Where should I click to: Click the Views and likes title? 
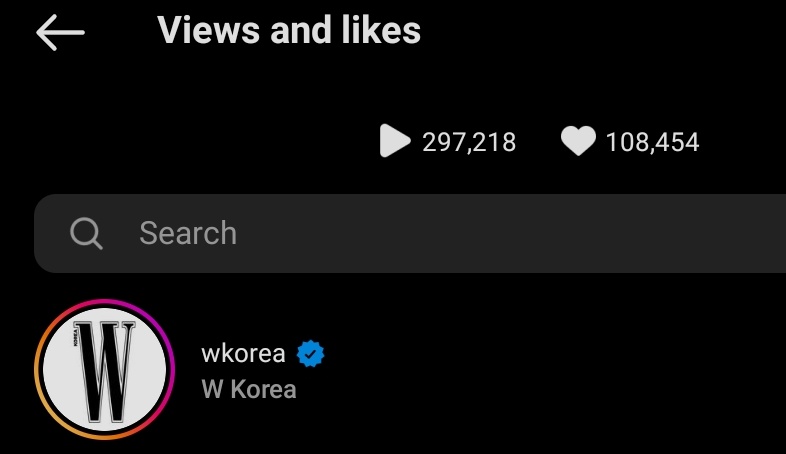click(x=289, y=31)
